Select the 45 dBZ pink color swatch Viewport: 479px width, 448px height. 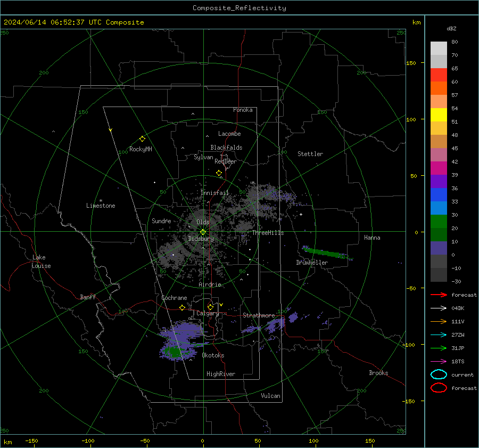pos(439,154)
